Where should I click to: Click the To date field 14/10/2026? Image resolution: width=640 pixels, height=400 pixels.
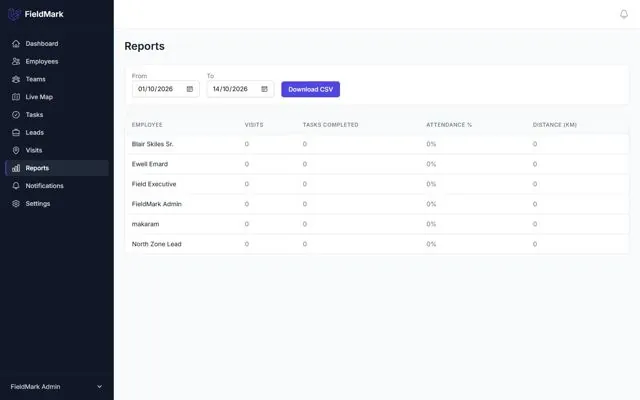(240, 89)
